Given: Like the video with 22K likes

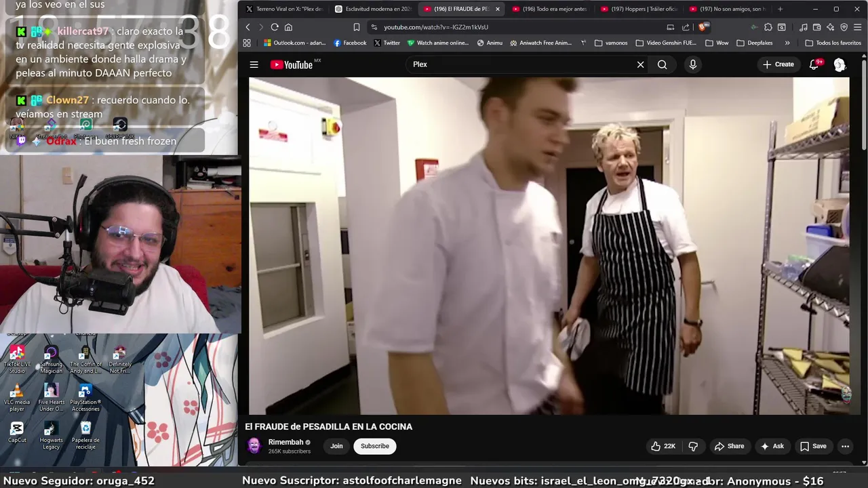Looking at the screenshot, I should 663,446.
